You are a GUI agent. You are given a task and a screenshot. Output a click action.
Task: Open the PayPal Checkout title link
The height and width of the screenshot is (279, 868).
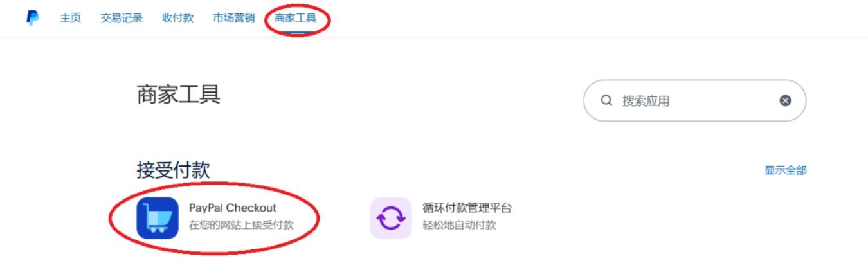click(x=233, y=208)
